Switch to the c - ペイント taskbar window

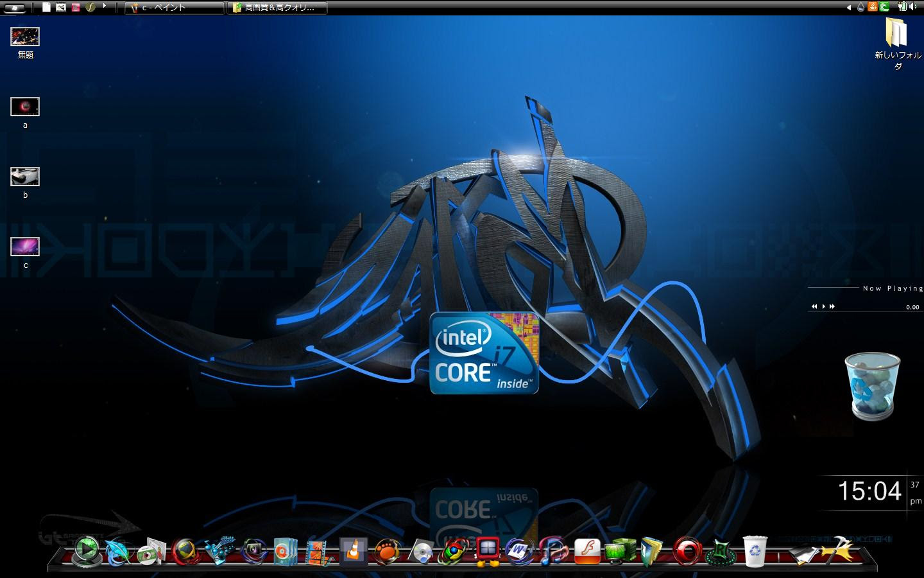click(174, 8)
